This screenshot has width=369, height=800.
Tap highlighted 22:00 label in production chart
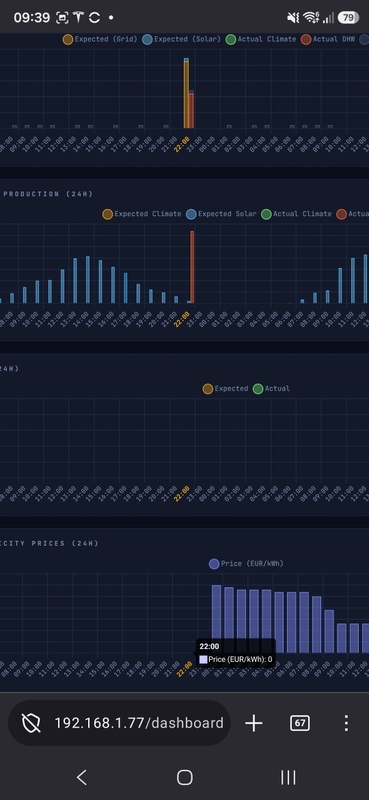point(182,319)
